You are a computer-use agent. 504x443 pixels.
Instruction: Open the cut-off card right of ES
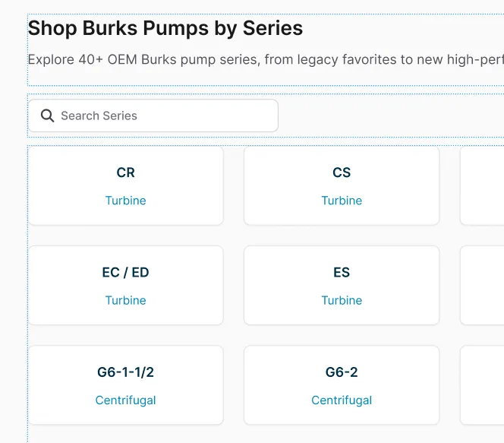coord(483,286)
